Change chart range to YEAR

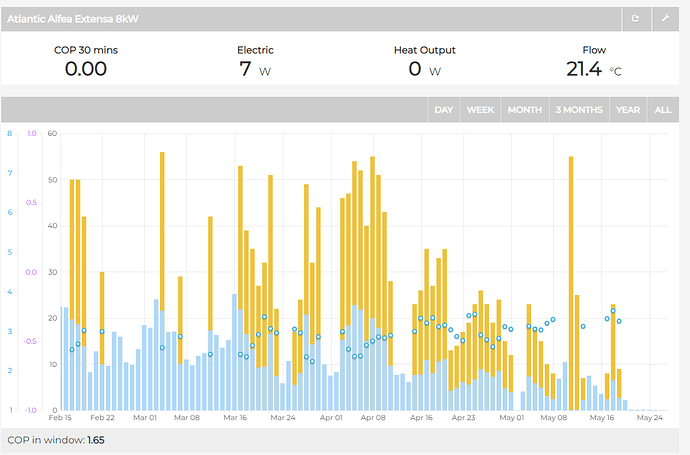point(628,110)
